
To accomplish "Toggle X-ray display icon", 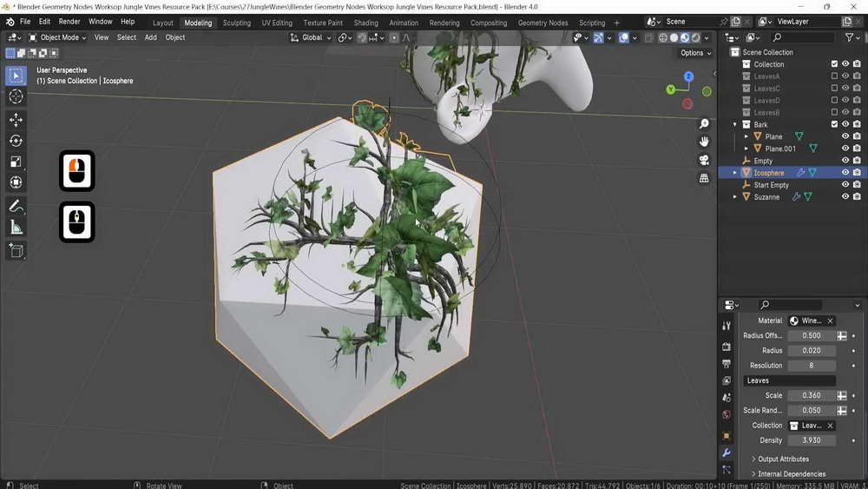I will pos(648,37).
